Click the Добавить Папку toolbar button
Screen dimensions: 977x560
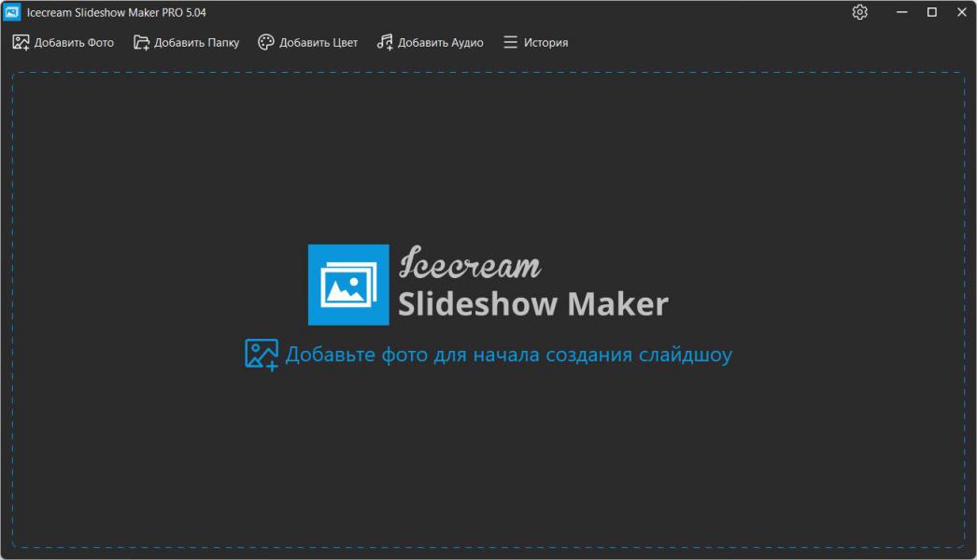[186, 42]
